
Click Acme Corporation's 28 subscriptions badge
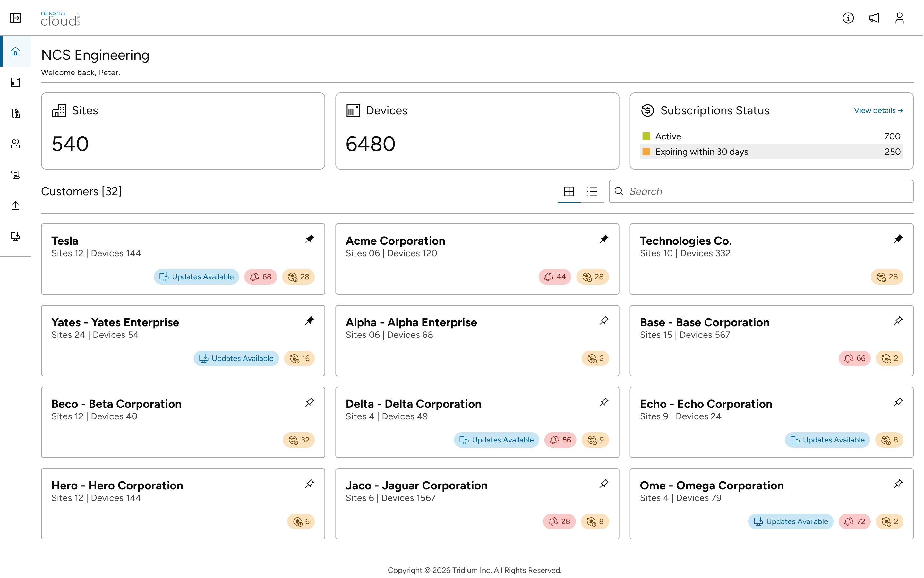click(x=593, y=277)
